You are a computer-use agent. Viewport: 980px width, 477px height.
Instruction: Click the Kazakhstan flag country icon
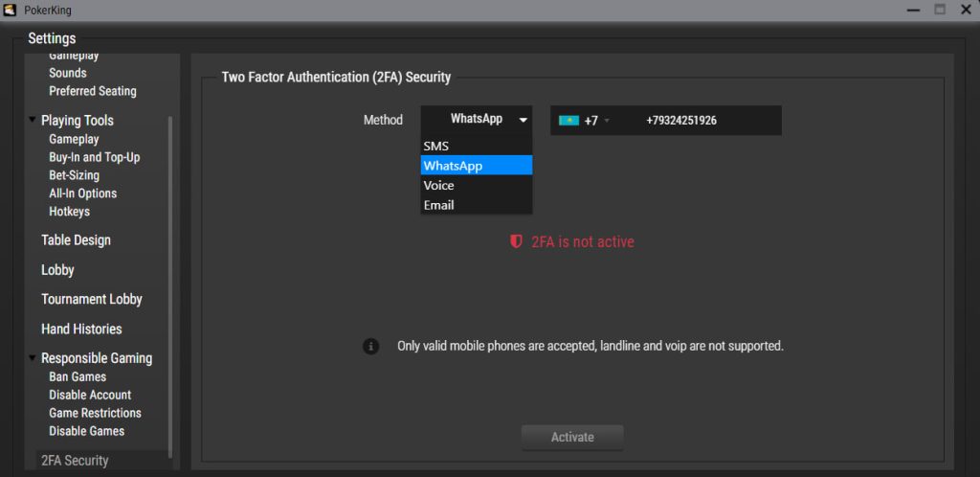pyautogui.click(x=568, y=121)
